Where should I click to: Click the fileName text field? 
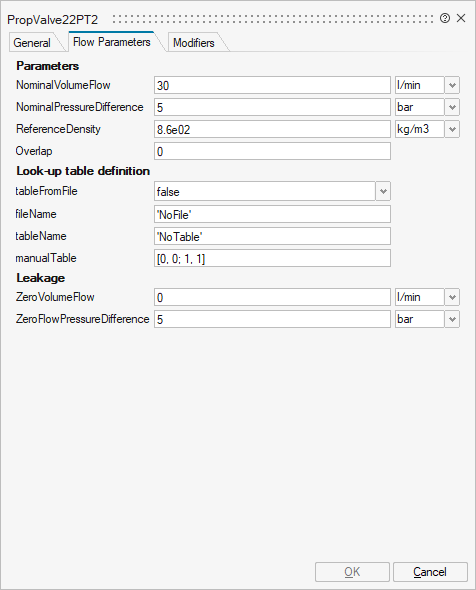(x=272, y=214)
